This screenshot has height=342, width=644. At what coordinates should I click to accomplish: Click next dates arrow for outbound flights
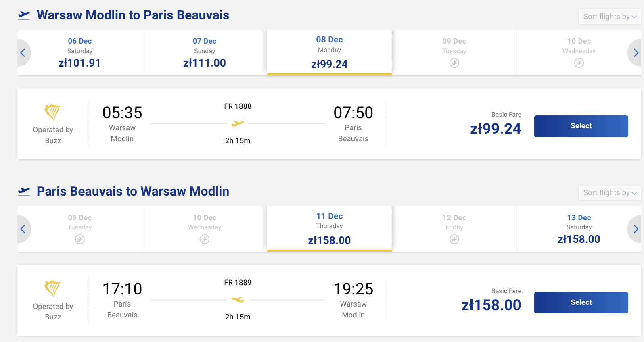(636, 53)
